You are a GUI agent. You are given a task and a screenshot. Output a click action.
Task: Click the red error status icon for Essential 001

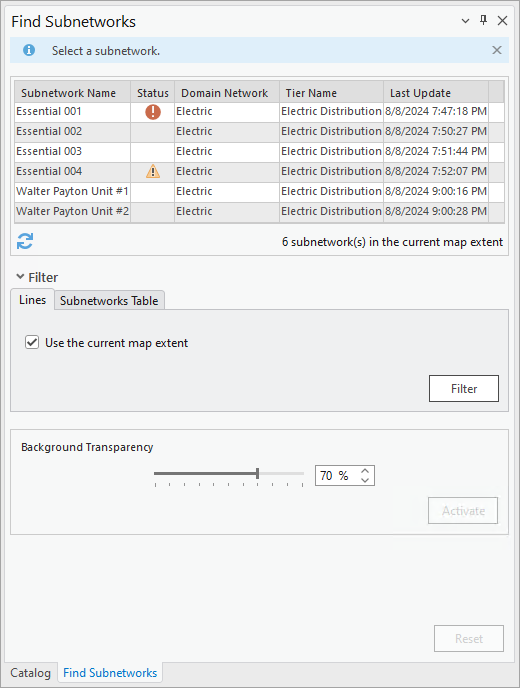(x=153, y=112)
